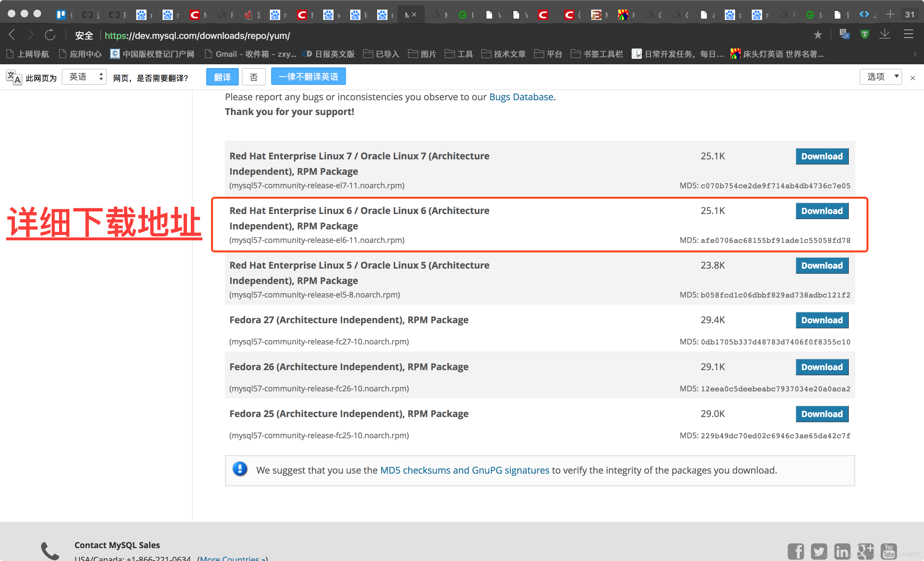Switch to the tab with the B icon
This screenshot has height=561, width=924.
[596, 15]
